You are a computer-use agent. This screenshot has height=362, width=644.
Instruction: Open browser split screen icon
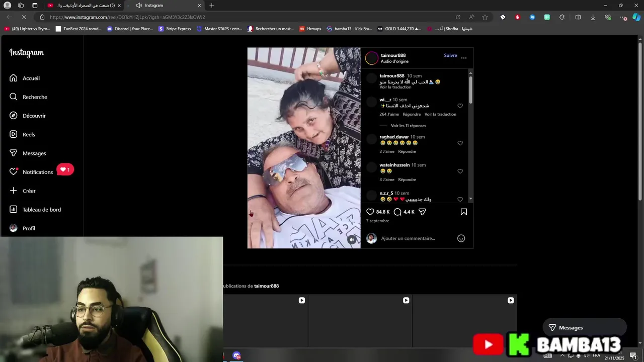click(578, 17)
